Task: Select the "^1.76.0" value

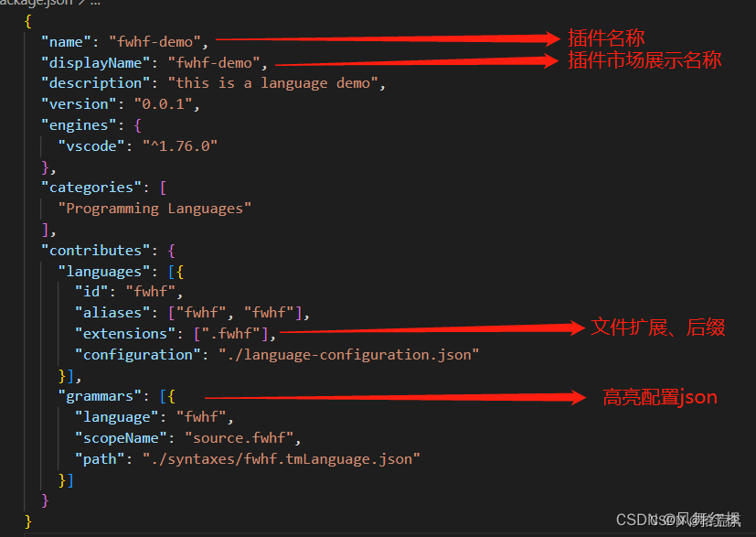Action: tap(180, 146)
